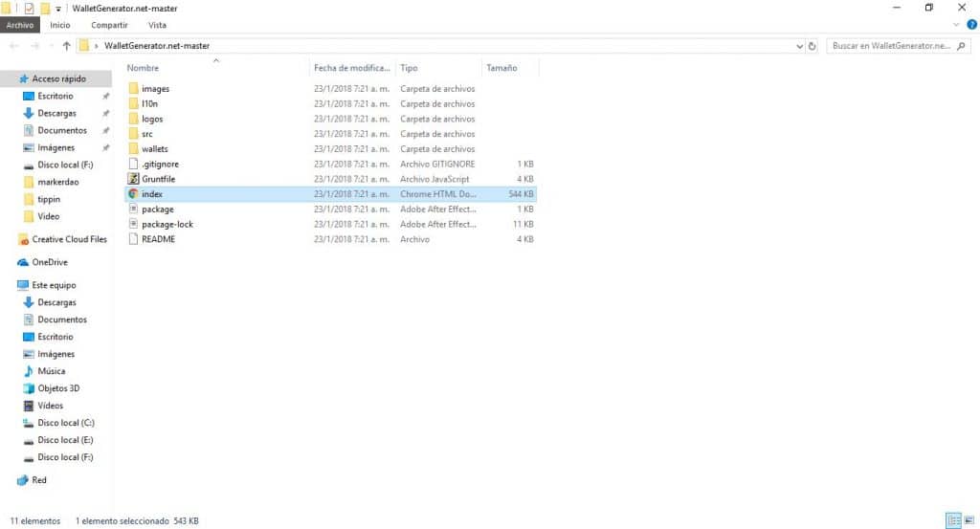
Task: Open the Quick Access Toolbar customize dropdown
Action: click(58, 9)
